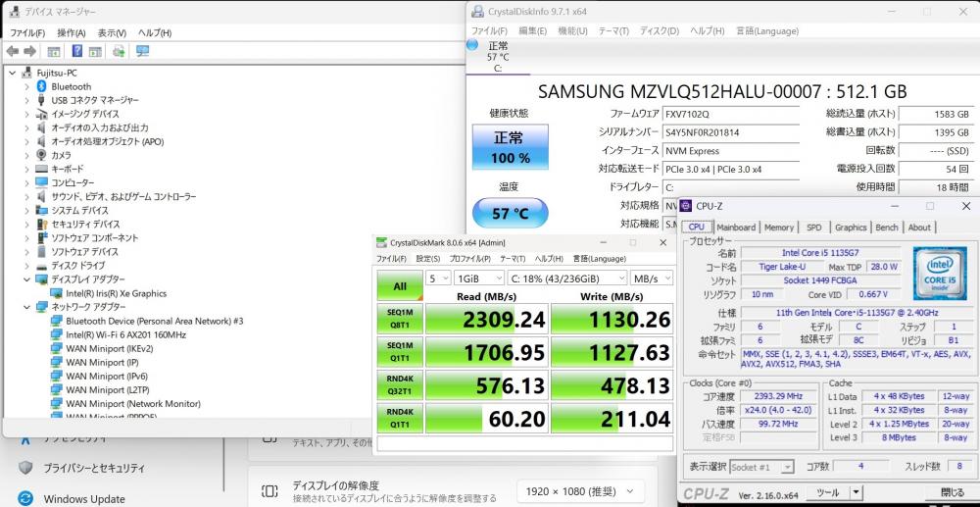Click the Intel Iris Xe Graphics adapter icon
Viewport: 980px width, 507px height.
pyautogui.click(x=57, y=293)
